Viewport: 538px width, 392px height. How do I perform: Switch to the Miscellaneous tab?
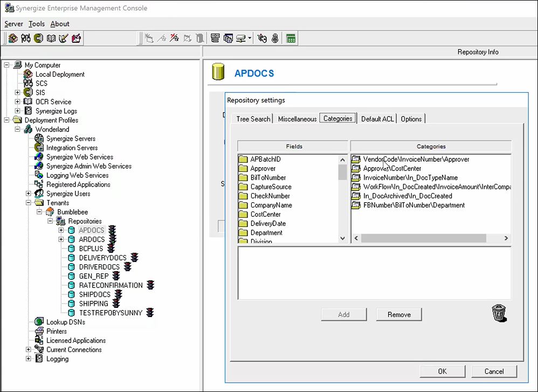click(x=297, y=119)
